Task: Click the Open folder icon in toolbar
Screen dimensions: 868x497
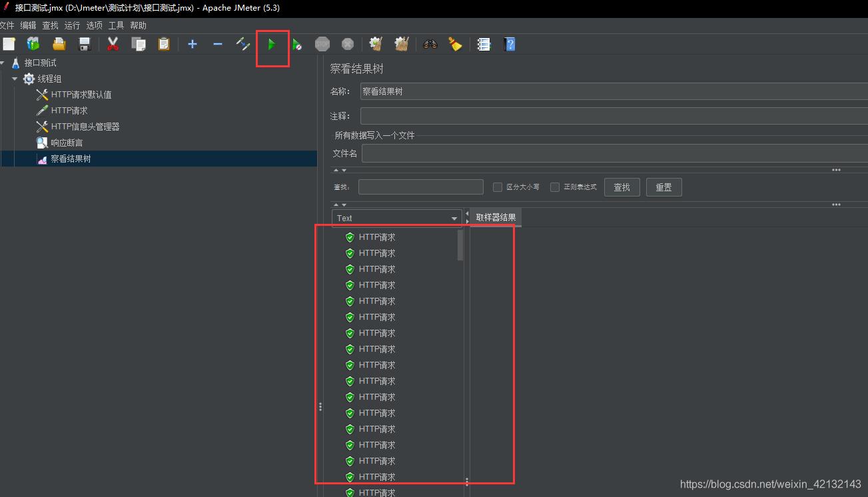Action: [59, 45]
